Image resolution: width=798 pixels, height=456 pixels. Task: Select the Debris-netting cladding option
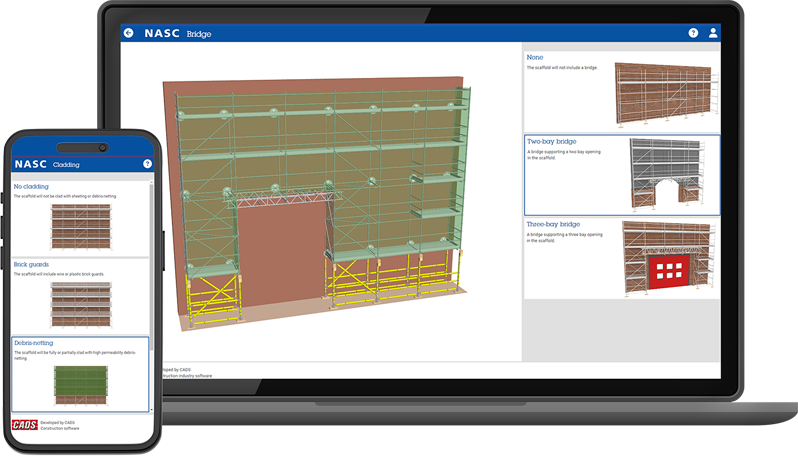[x=80, y=374]
